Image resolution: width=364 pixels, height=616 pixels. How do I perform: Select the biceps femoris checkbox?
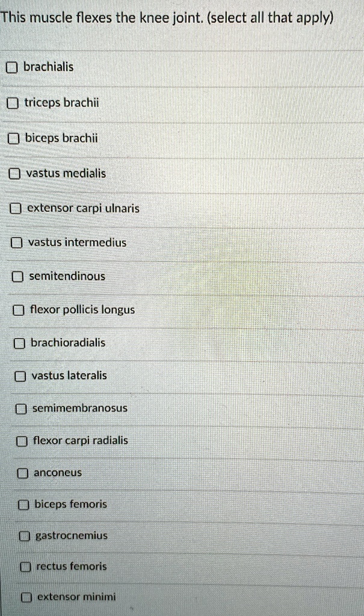[x=23, y=505]
